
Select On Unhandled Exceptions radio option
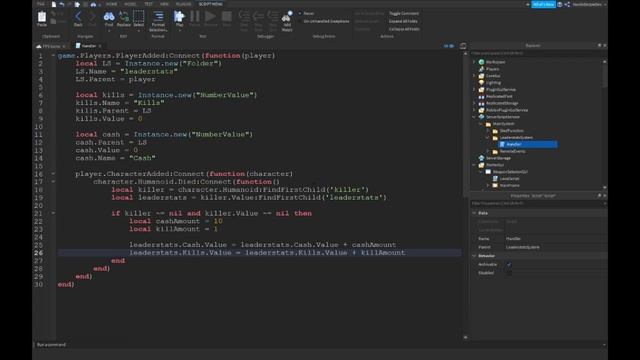(x=300, y=21)
